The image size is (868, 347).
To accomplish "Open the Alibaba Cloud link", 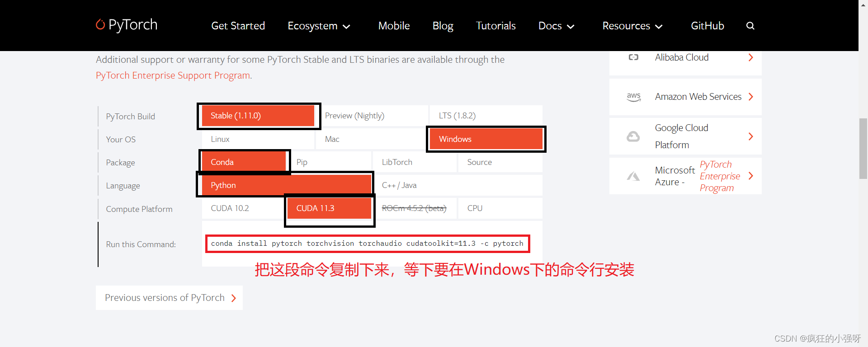I will click(x=681, y=57).
